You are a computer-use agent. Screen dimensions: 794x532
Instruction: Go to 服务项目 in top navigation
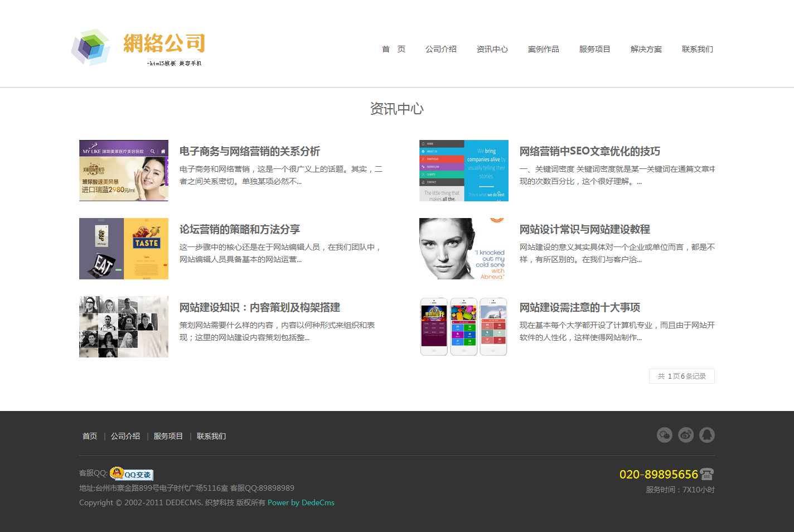pos(594,49)
